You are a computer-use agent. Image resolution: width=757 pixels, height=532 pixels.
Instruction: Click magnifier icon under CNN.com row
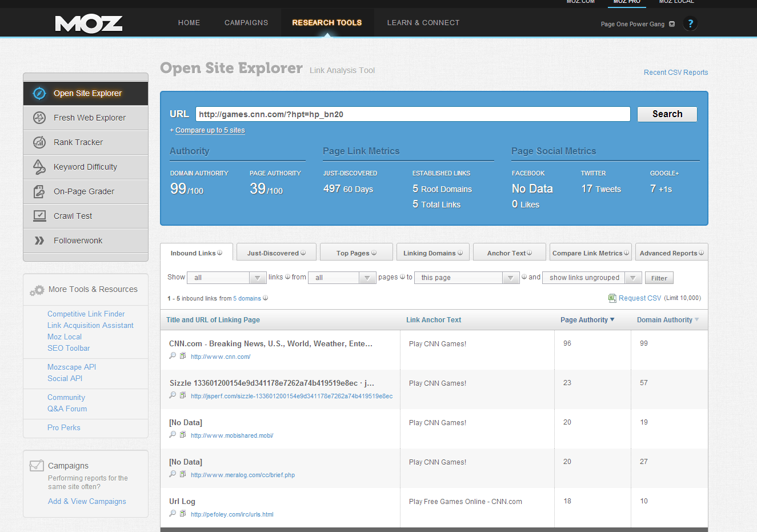pos(173,356)
